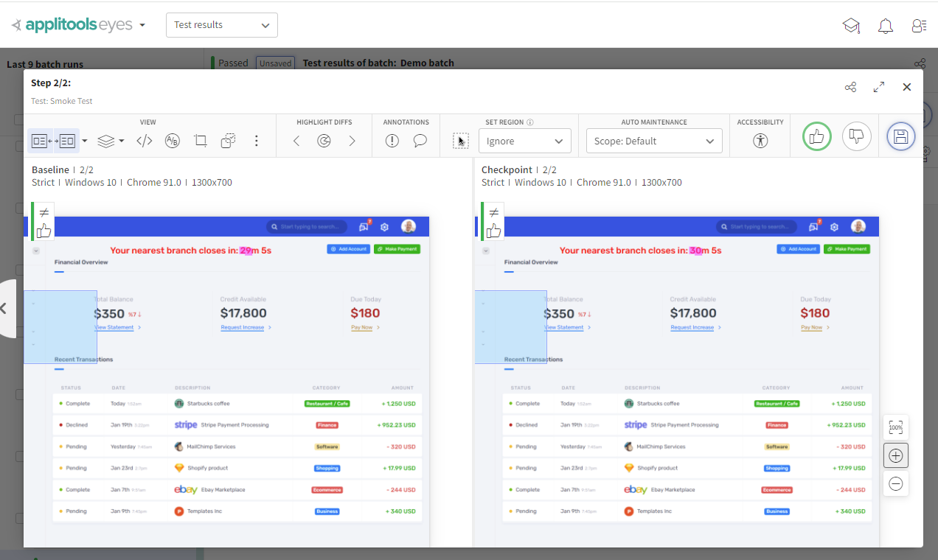Collapse the left batch panel with the chevron
The height and width of the screenshot is (560, 938).
pos(6,309)
